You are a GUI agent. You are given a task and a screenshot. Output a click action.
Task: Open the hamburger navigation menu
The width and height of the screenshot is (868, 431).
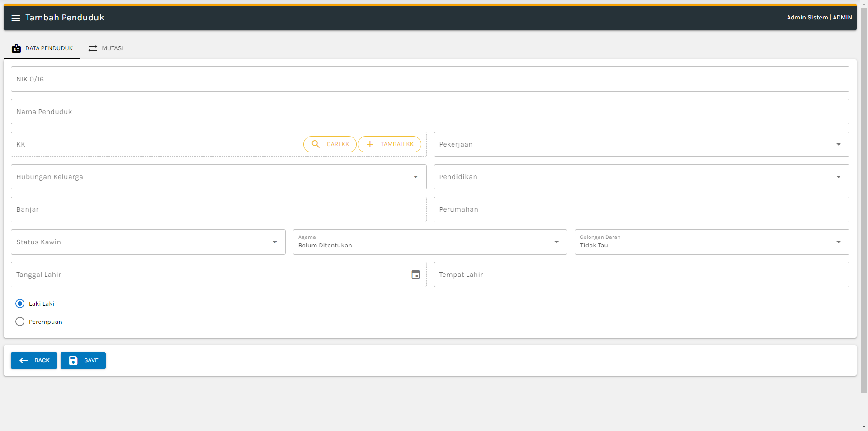pyautogui.click(x=16, y=18)
